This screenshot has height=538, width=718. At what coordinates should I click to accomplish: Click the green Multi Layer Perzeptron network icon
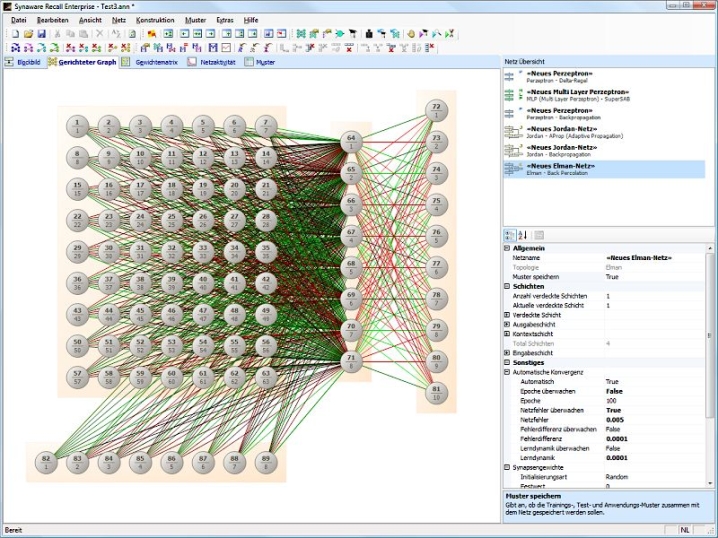click(x=509, y=95)
